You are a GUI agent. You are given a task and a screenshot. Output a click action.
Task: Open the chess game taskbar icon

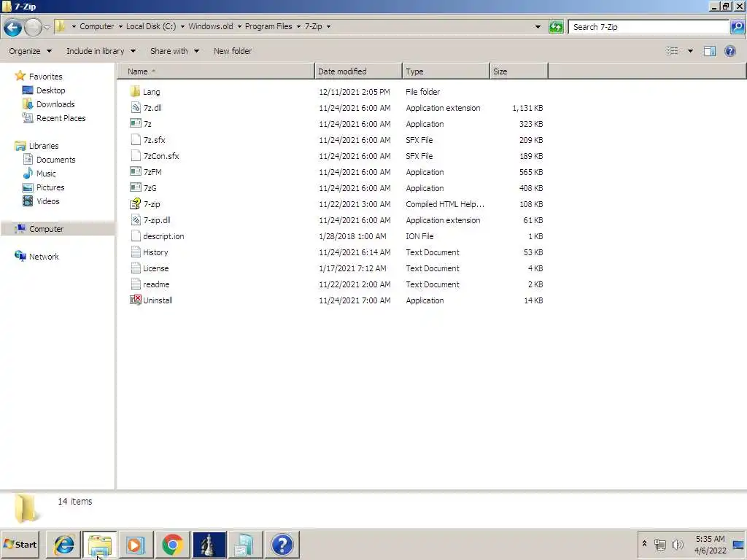tap(209, 544)
